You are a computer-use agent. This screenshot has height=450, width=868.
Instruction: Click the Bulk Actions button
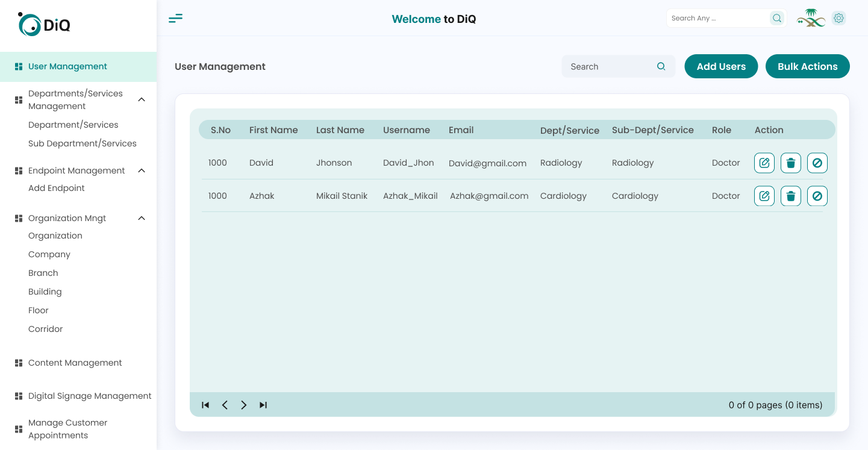(x=808, y=66)
